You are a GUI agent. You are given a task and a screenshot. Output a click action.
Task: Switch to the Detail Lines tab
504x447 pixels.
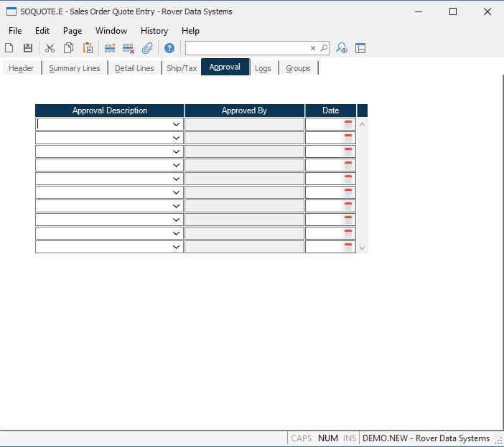[x=134, y=68]
